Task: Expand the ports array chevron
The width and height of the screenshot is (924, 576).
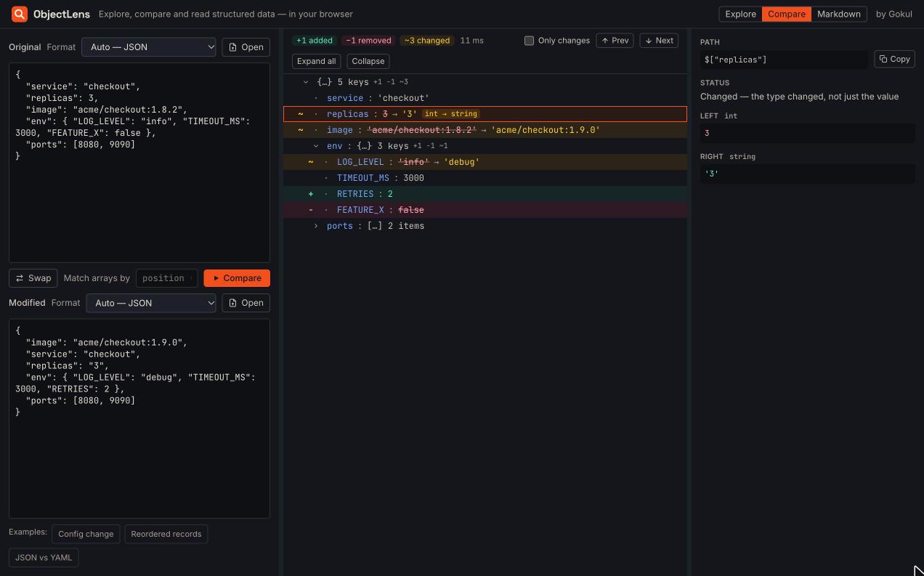Action: click(316, 226)
